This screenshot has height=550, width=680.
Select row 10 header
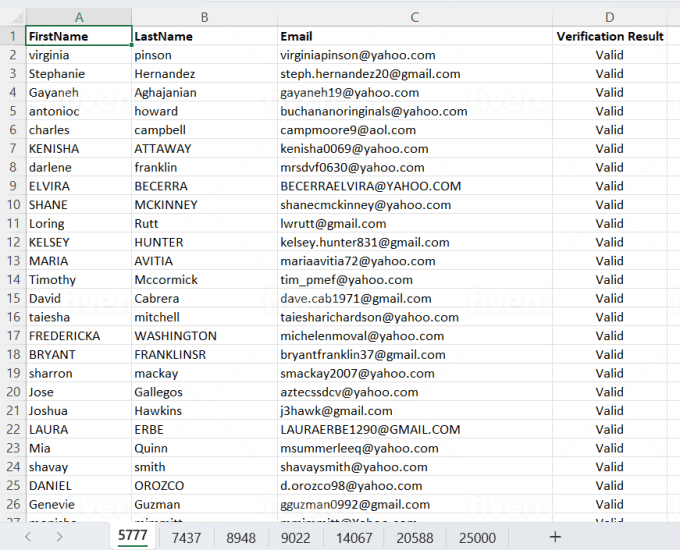pos(12,205)
